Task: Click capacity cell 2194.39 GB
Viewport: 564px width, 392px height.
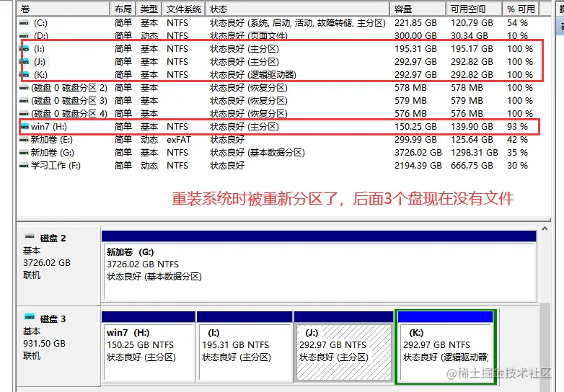Action: pos(418,166)
